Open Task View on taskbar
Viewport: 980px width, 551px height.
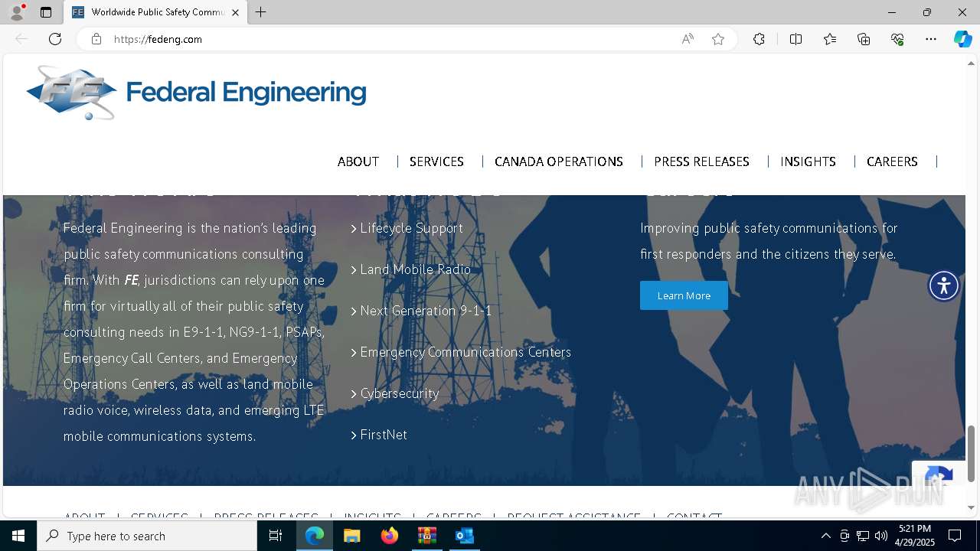pos(276,536)
